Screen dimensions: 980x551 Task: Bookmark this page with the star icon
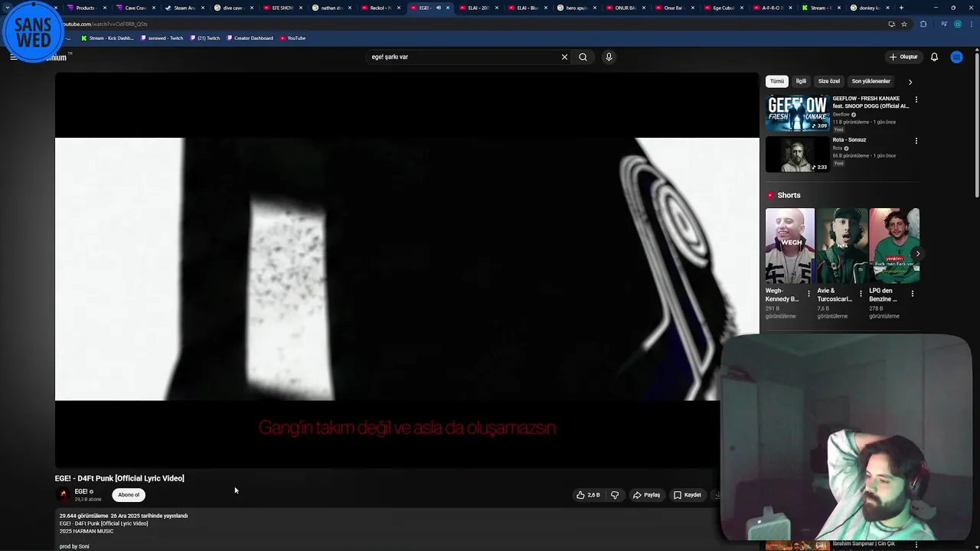pos(903,24)
